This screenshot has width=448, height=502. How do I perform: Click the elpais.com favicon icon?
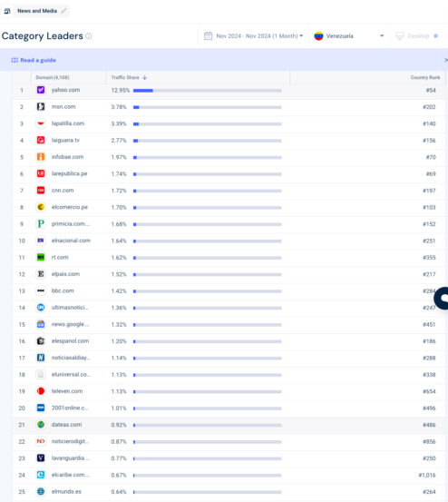[41, 274]
